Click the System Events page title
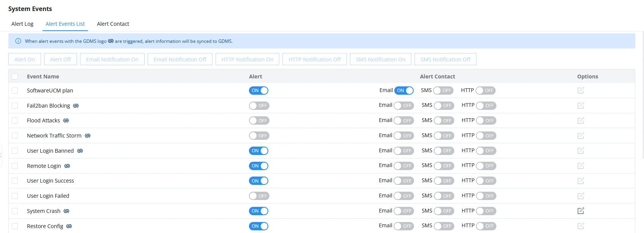This screenshot has width=644, height=233. (30, 9)
